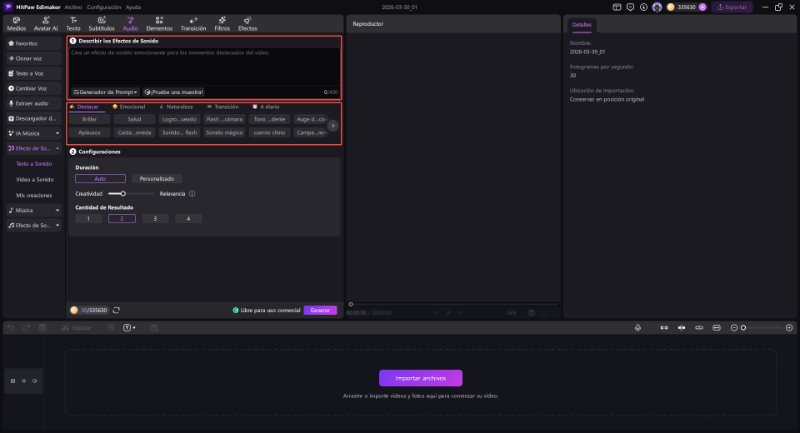Click the timeline zoom slider
This screenshot has width=800, height=433.
pyautogui.click(x=762, y=328)
